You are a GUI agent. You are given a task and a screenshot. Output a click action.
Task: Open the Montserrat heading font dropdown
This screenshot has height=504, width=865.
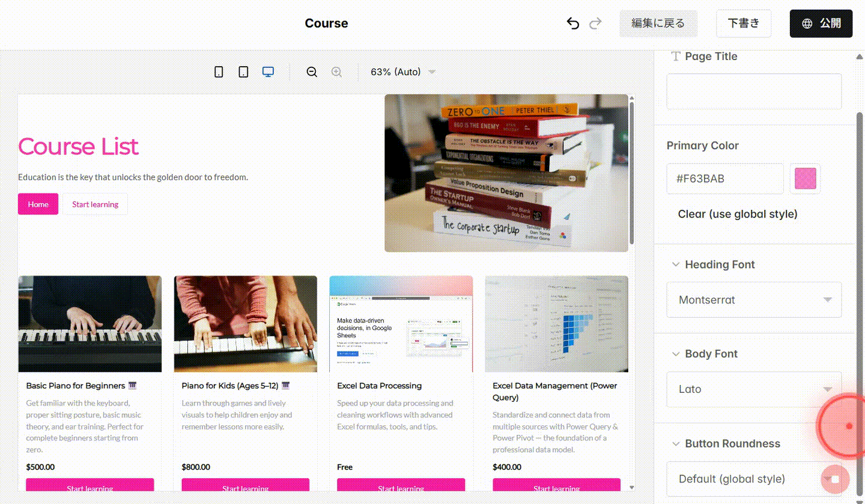pyautogui.click(x=754, y=300)
